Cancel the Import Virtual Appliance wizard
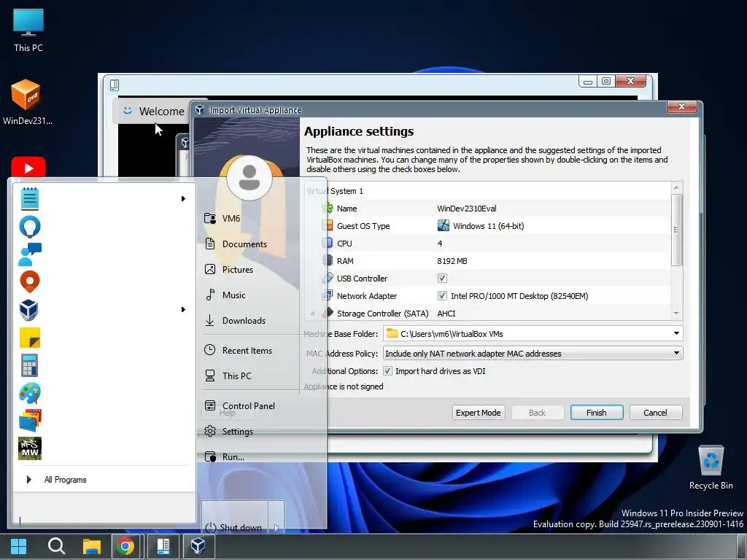747x560 pixels. [x=656, y=413]
